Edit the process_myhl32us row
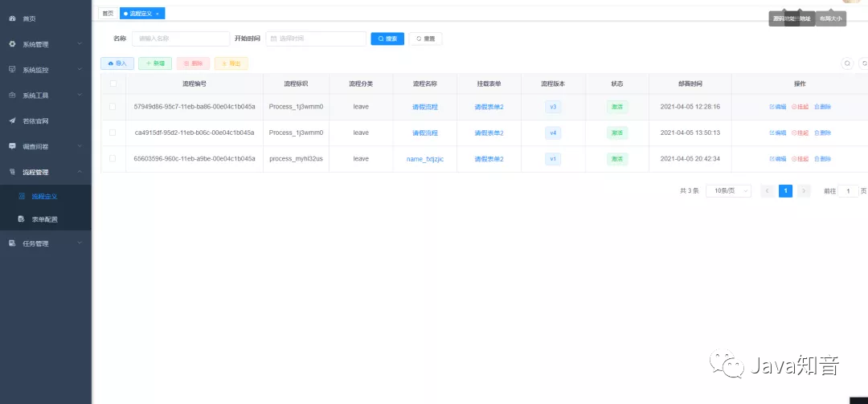 coord(778,159)
